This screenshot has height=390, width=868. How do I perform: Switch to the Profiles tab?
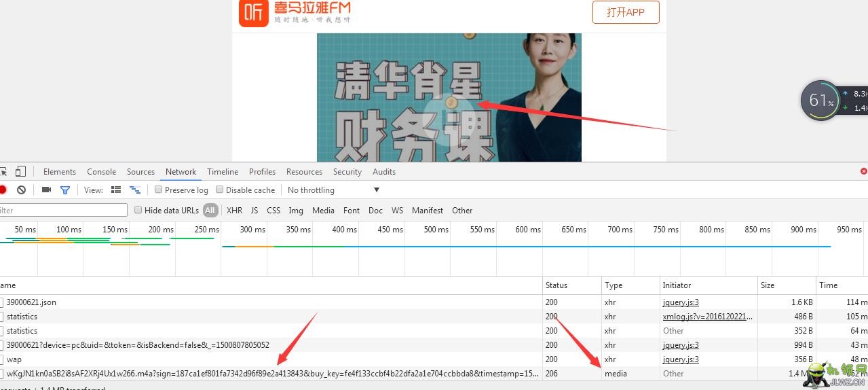pyautogui.click(x=263, y=172)
